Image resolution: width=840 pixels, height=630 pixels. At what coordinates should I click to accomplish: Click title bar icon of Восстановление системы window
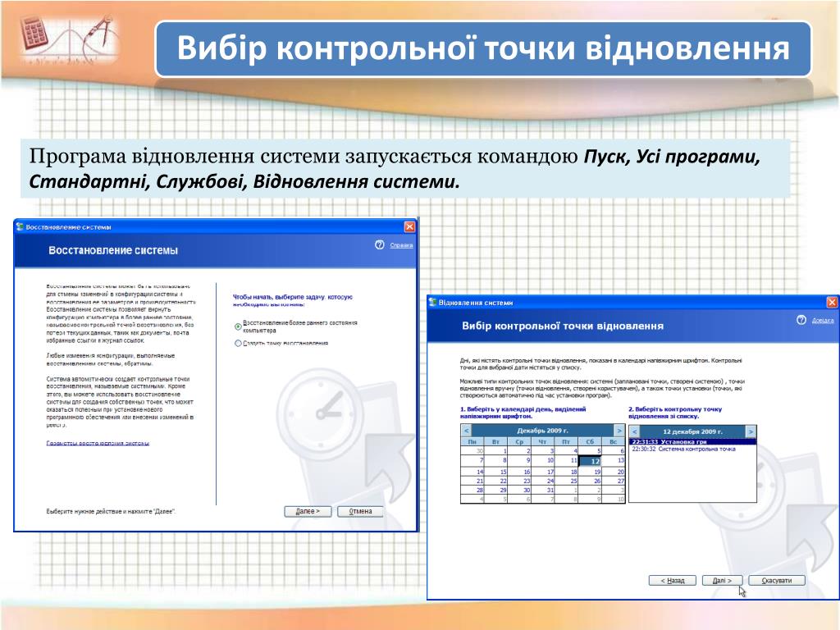[20, 226]
